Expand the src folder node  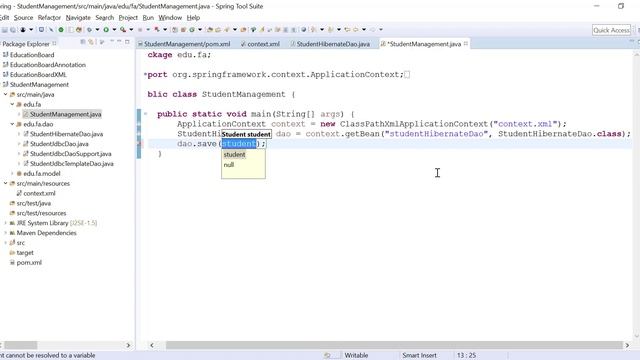click(x=5, y=243)
